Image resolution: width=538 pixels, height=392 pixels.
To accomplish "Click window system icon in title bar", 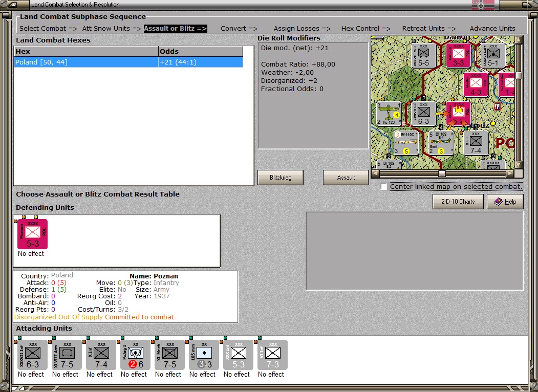I will (x=13, y=5).
